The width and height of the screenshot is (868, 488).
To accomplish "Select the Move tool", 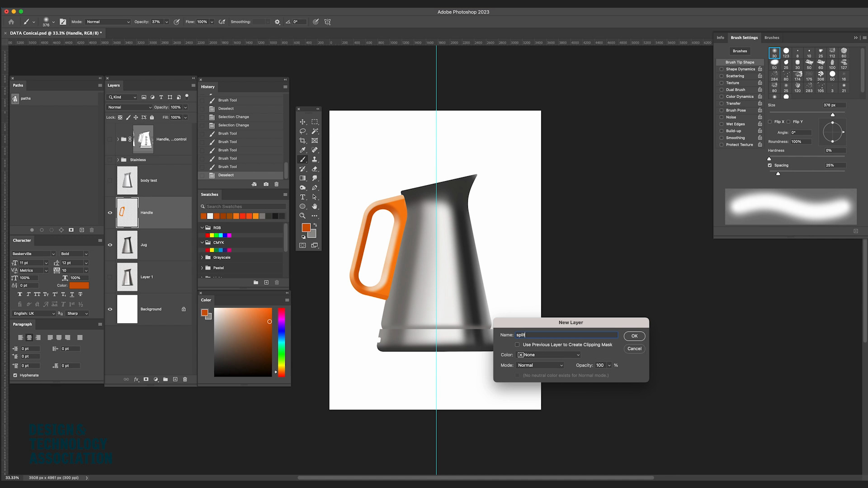I will 302,122.
